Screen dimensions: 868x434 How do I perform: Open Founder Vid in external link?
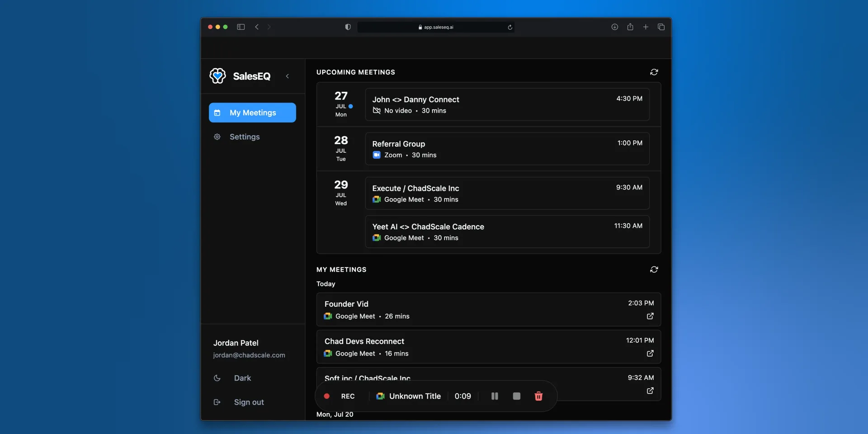[x=650, y=316]
